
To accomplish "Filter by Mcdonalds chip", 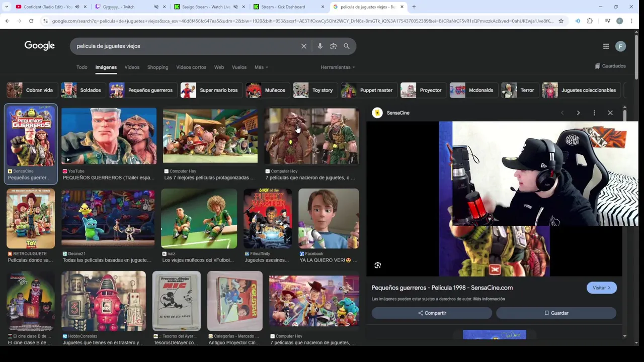I will pyautogui.click(x=474, y=90).
